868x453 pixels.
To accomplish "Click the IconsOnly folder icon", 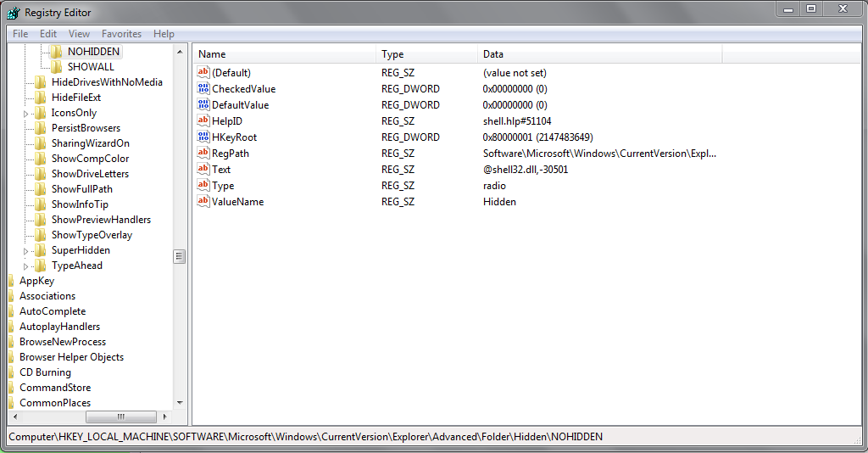I will 40,113.
